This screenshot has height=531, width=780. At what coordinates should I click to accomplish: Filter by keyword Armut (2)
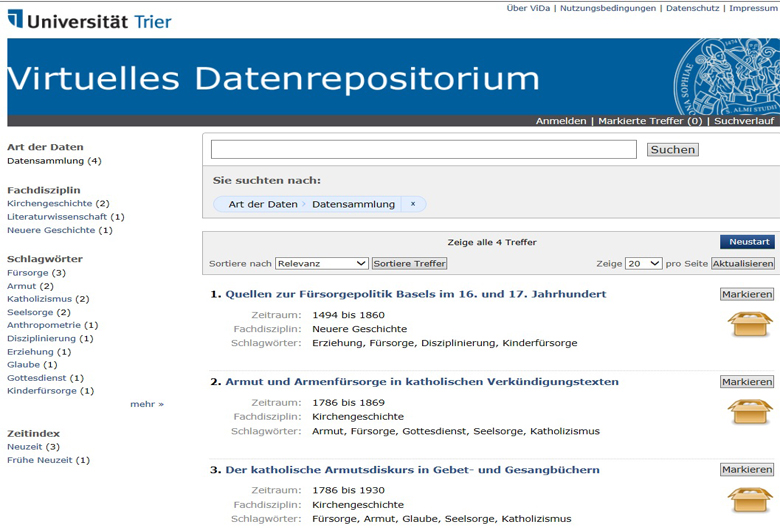(x=30, y=286)
